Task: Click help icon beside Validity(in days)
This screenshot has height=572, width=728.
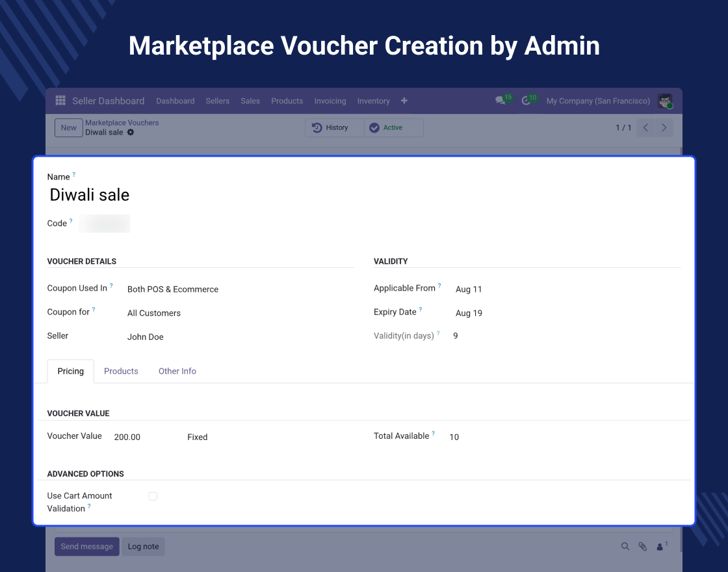Action: pos(438,333)
